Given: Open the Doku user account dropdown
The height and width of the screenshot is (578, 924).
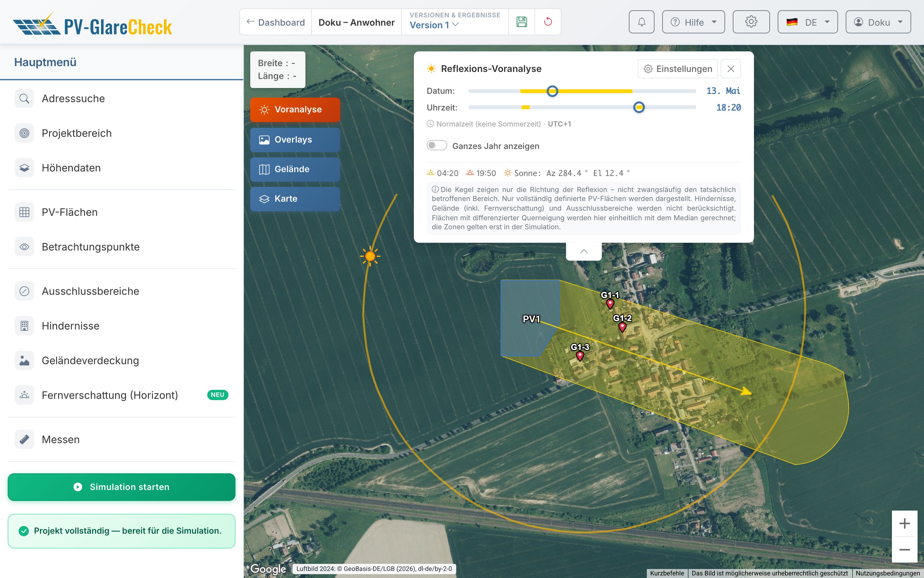Looking at the screenshot, I should (878, 22).
